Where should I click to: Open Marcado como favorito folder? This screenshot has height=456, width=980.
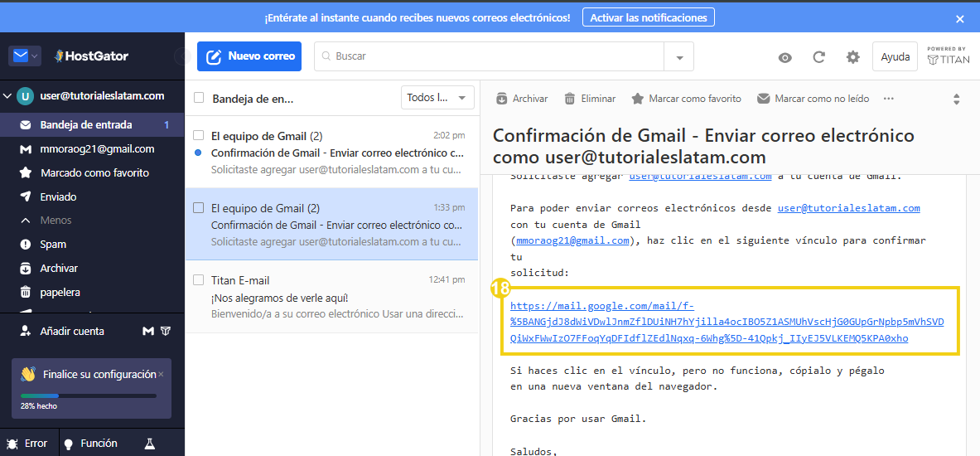tap(92, 172)
